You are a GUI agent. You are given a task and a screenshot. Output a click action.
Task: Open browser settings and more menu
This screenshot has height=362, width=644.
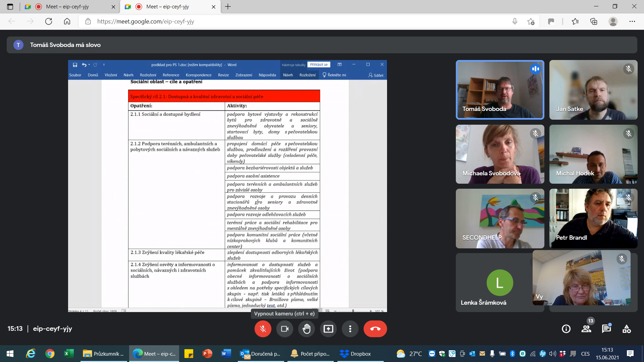pyautogui.click(x=632, y=21)
